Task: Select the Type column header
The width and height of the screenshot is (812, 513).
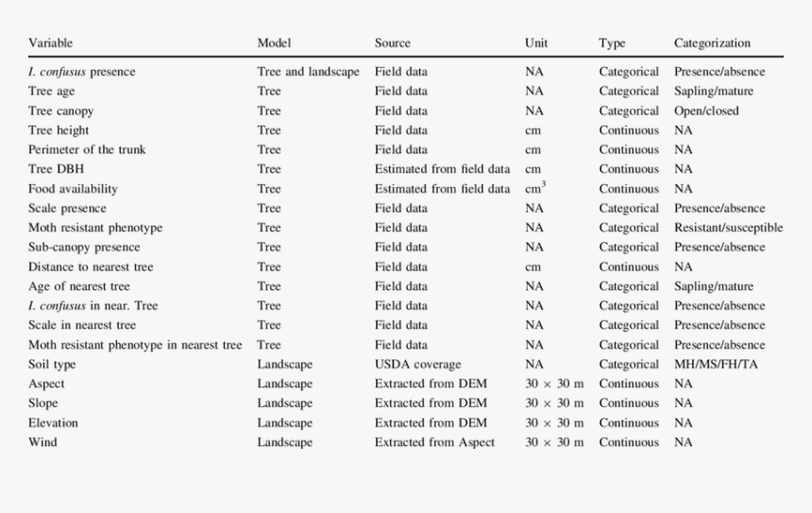Action: 612,43
